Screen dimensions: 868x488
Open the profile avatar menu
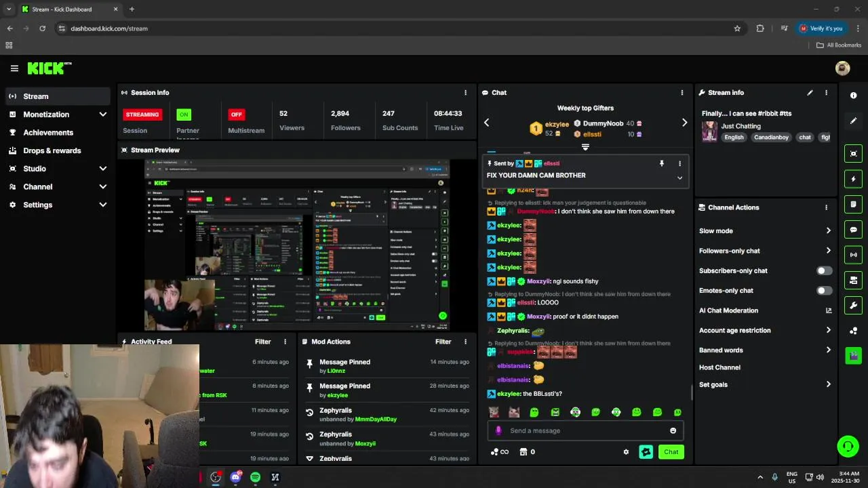coord(842,68)
